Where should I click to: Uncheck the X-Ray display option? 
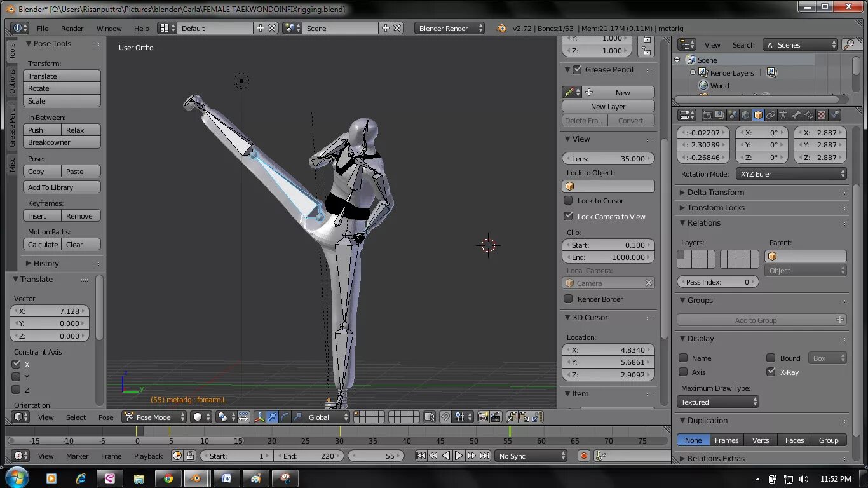click(771, 372)
